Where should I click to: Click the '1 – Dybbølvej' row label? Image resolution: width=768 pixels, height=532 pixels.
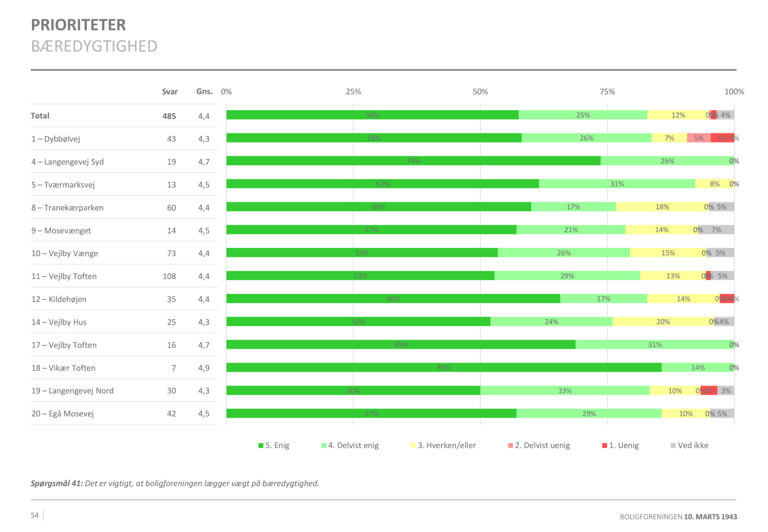coord(56,139)
